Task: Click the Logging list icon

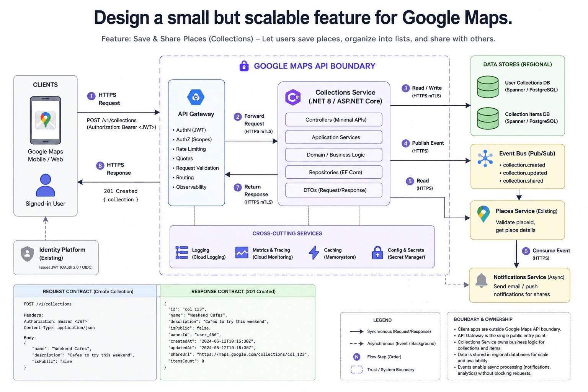Action: (x=181, y=253)
